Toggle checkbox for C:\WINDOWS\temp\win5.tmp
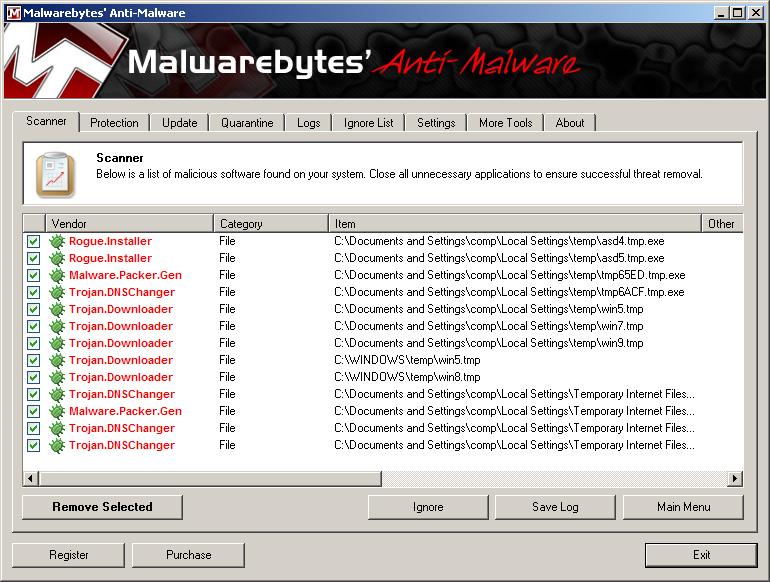The width and height of the screenshot is (770, 582). [33, 360]
